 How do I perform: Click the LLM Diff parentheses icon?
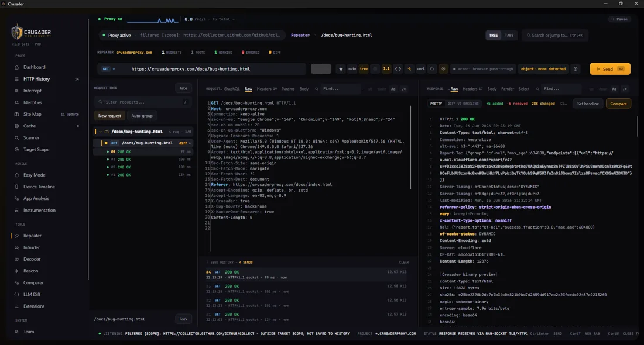(17, 295)
